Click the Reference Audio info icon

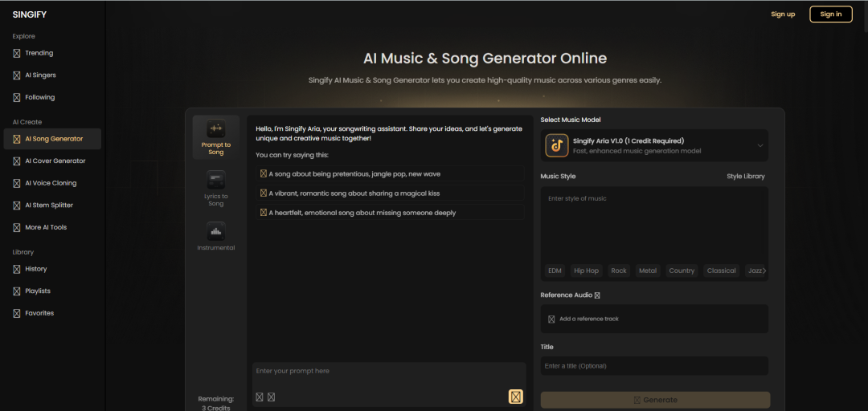[x=597, y=295]
